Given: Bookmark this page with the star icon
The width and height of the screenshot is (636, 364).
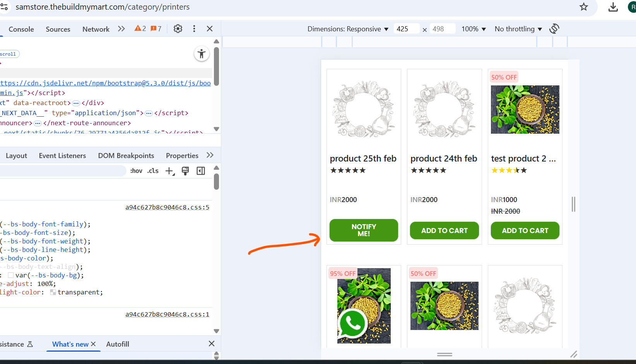Looking at the screenshot, I should [x=584, y=7].
